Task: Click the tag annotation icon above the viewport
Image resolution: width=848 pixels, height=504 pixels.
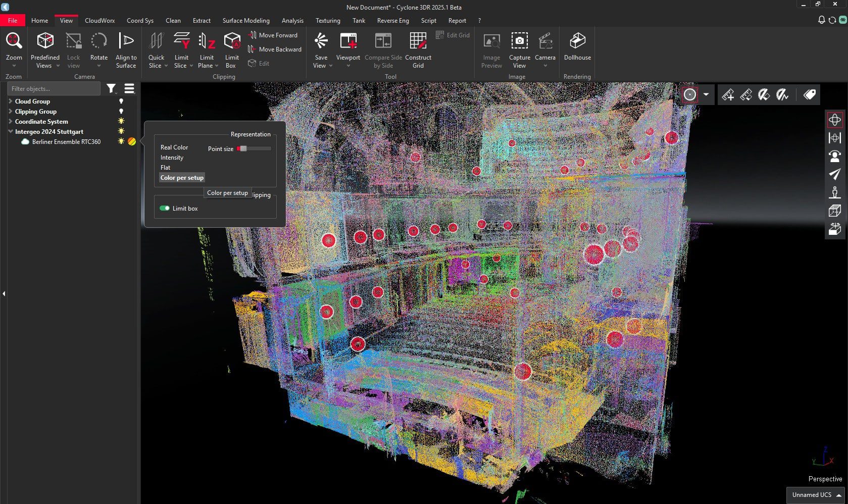Action: point(809,94)
